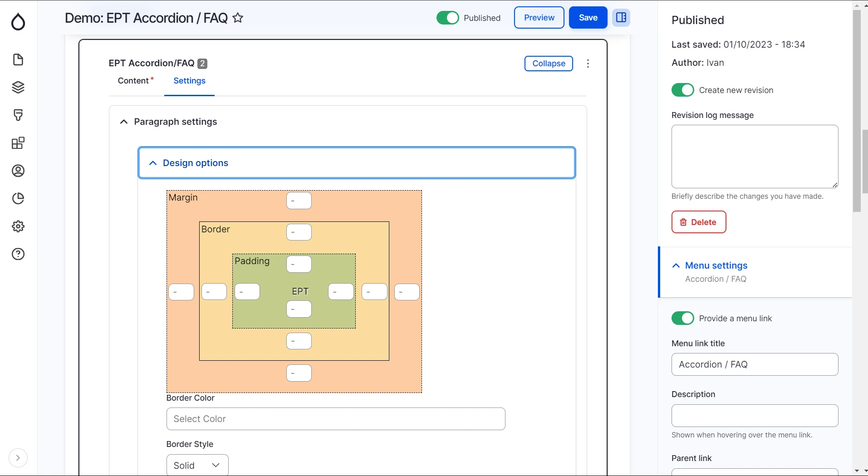
Task: Disable the Create new revision toggle
Action: pos(682,90)
